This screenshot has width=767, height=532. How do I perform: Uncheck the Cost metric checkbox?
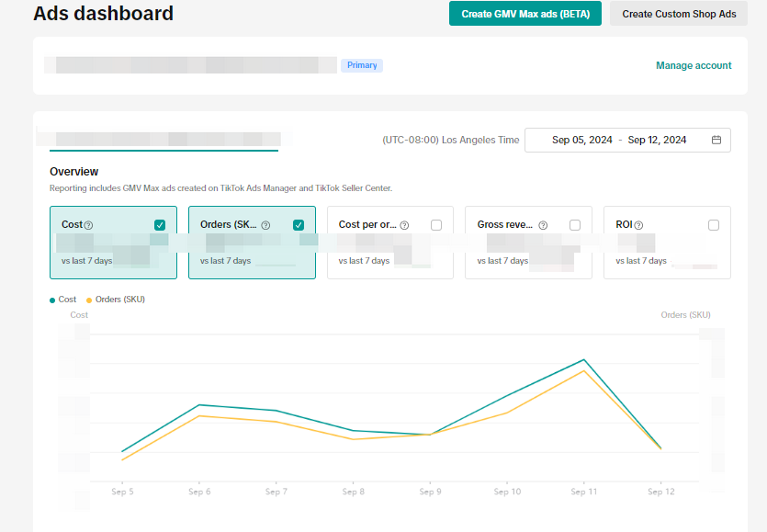(160, 225)
